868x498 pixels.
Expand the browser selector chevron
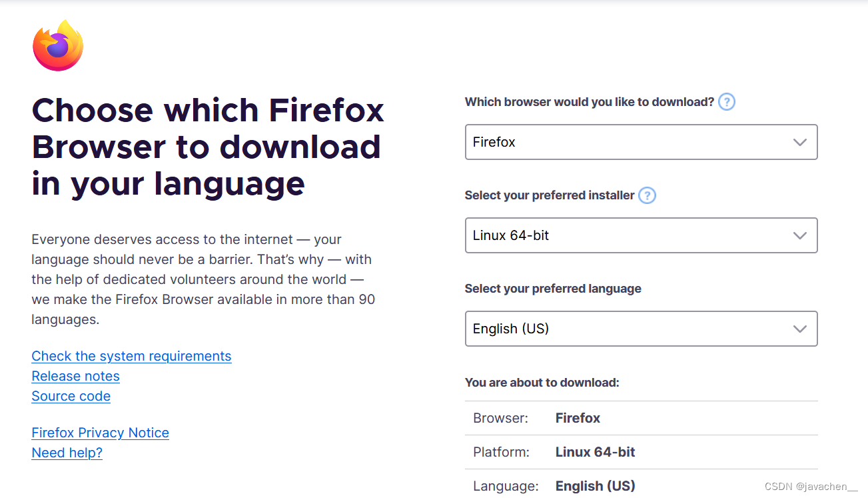click(799, 142)
